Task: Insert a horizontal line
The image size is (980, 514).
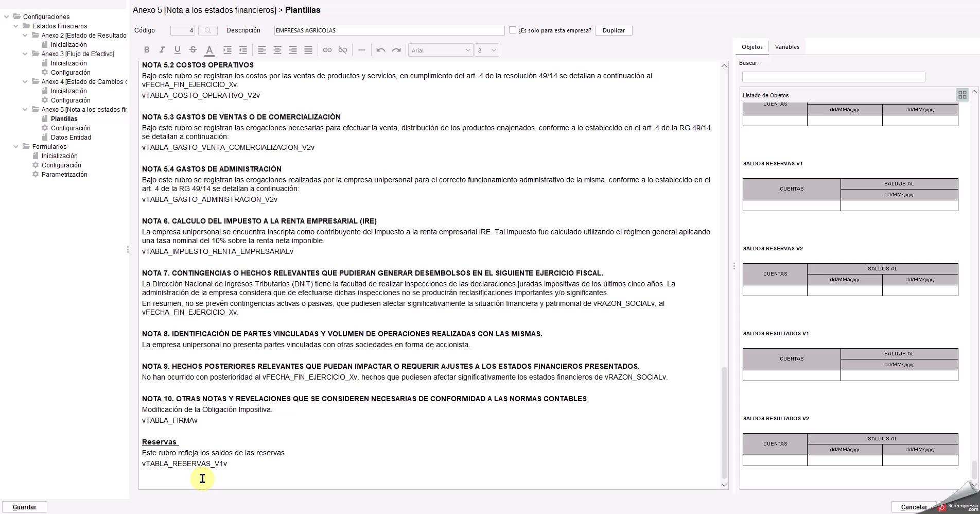Action: [x=362, y=50]
